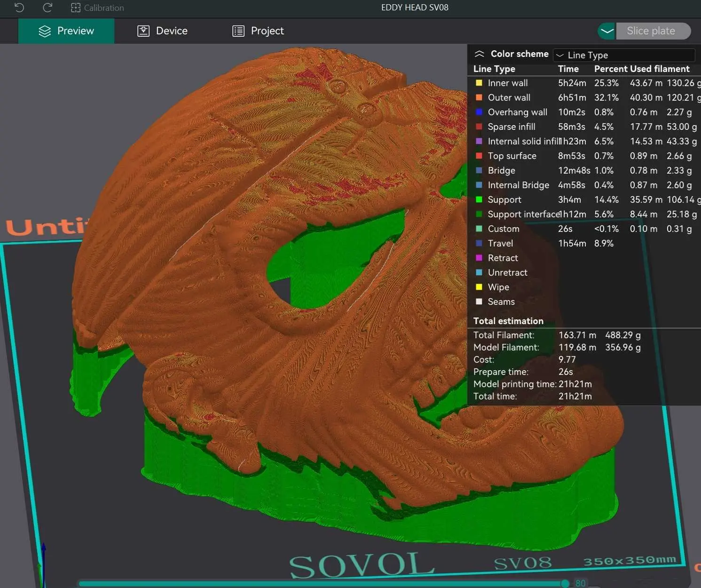Collapse the Color scheme panel
701x588 pixels.
479,54
